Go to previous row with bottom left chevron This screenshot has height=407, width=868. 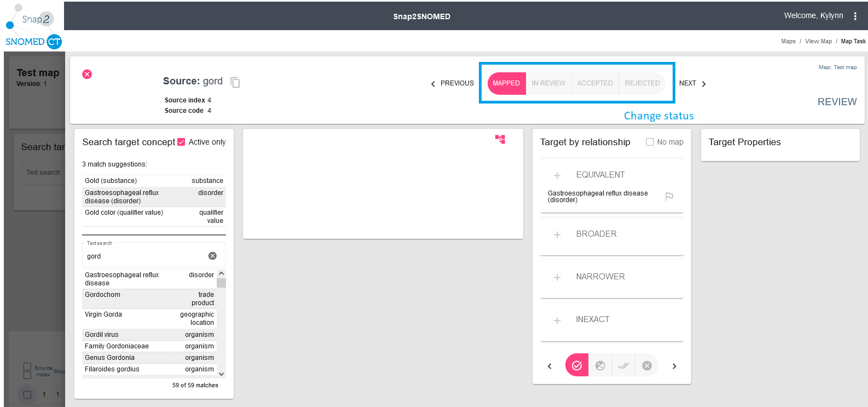pyautogui.click(x=549, y=366)
